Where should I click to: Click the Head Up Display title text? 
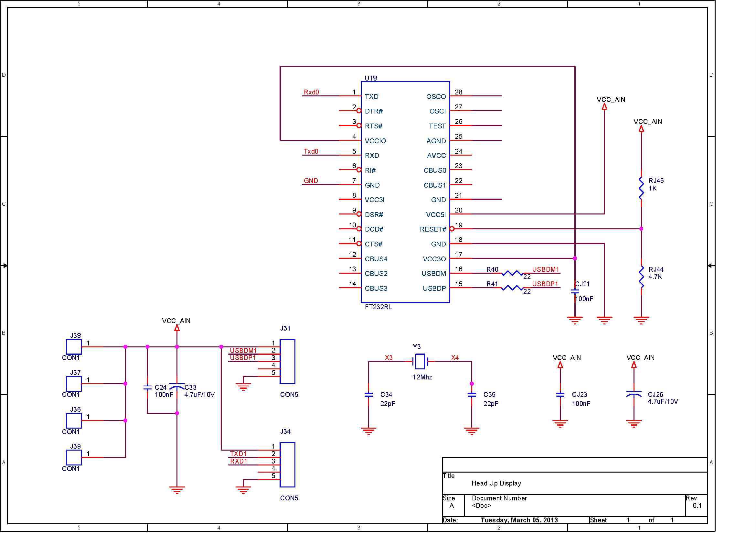click(x=496, y=483)
